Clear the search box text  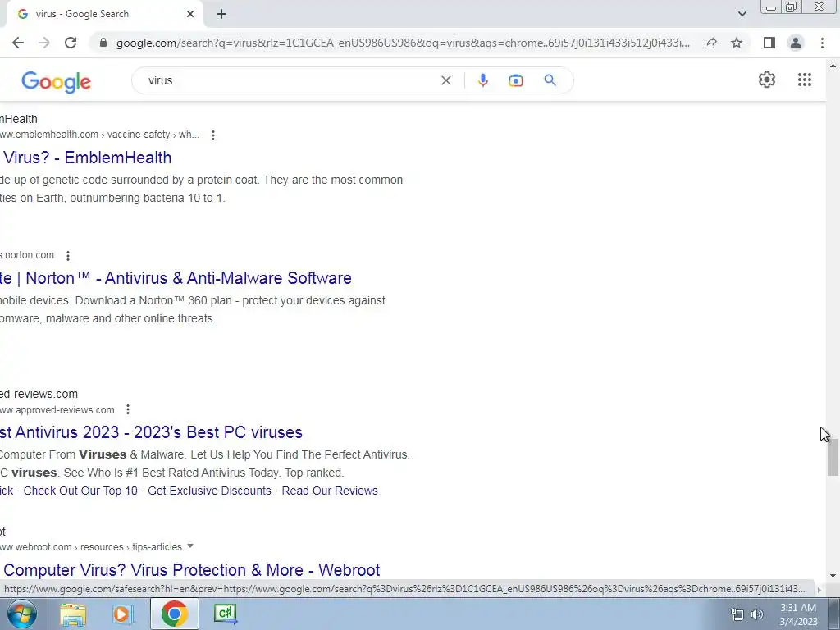point(445,80)
